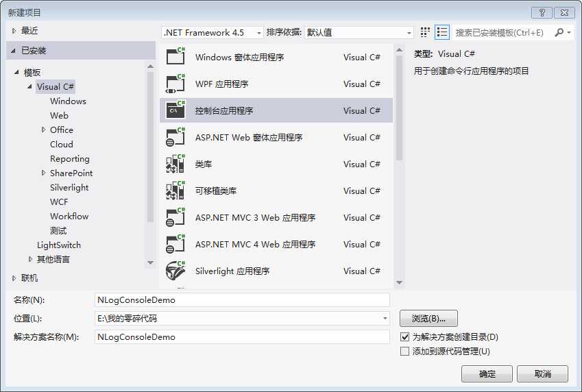Select Cloud in the template tree
The image size is (582, 392).
[62, 144]
